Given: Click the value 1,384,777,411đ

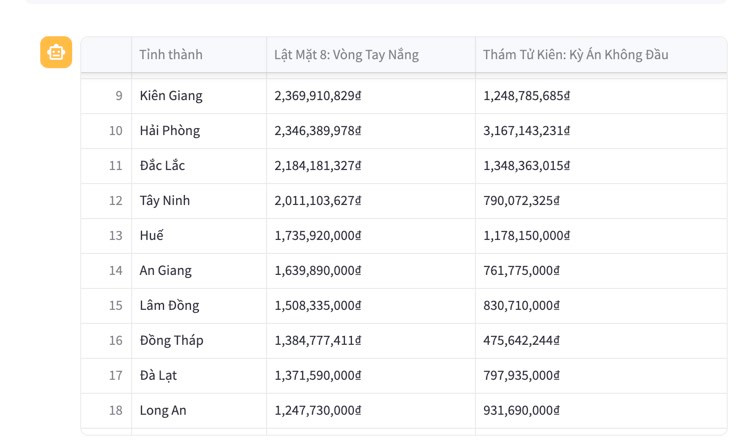Looking at the screenshot, I should tap(318, 340).
